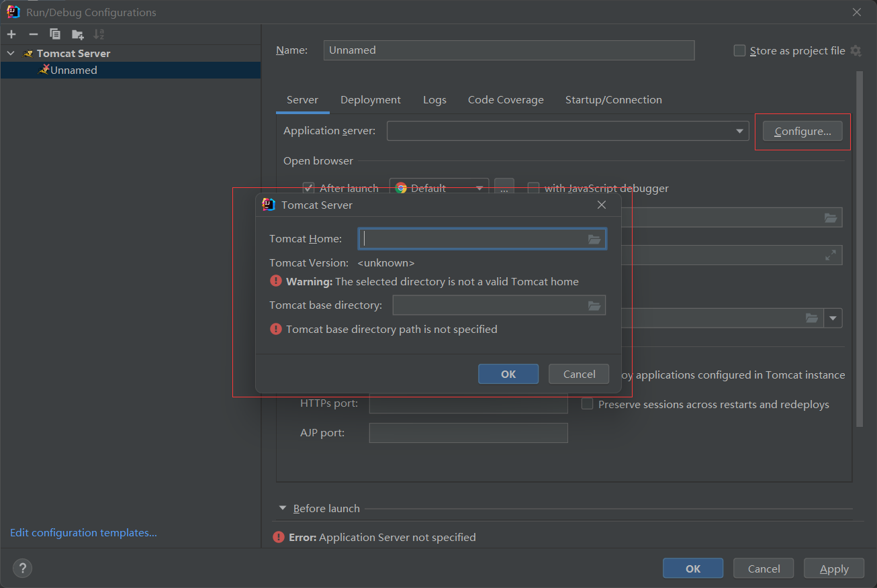
Task: Close the Tomcat Server dialog
Action: 602,205
